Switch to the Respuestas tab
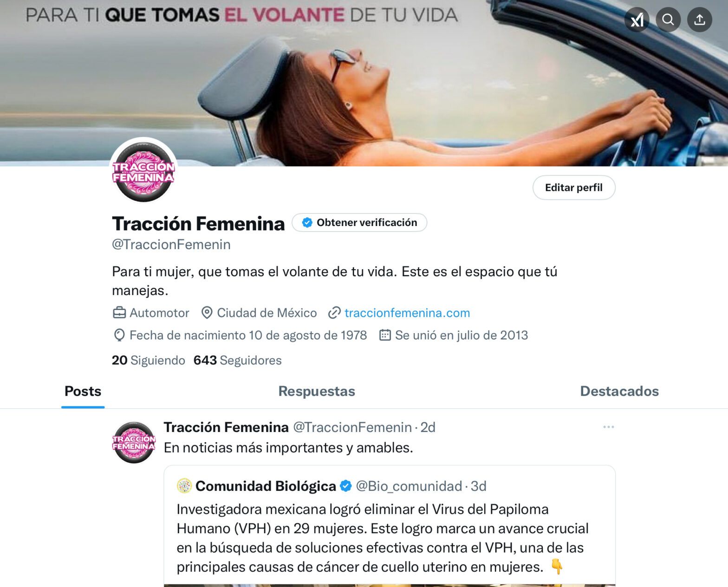Screen dimensions: 728x587 [317, 391]
